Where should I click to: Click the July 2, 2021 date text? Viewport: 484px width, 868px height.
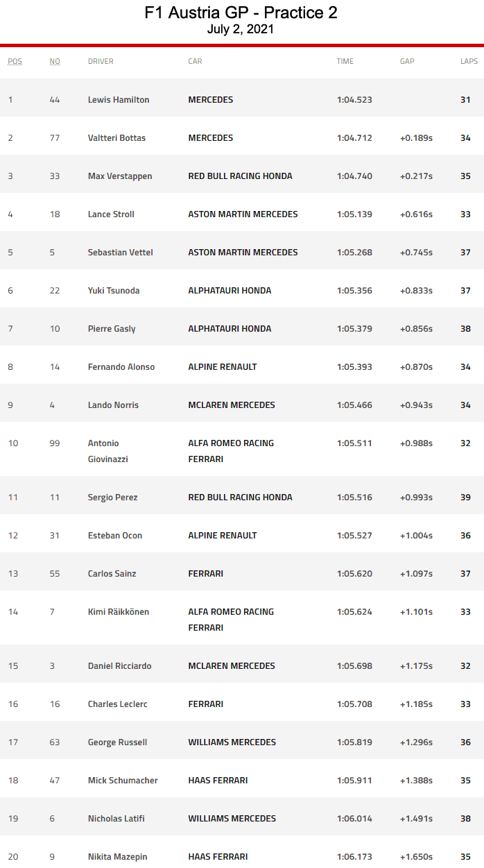(241, 29)
